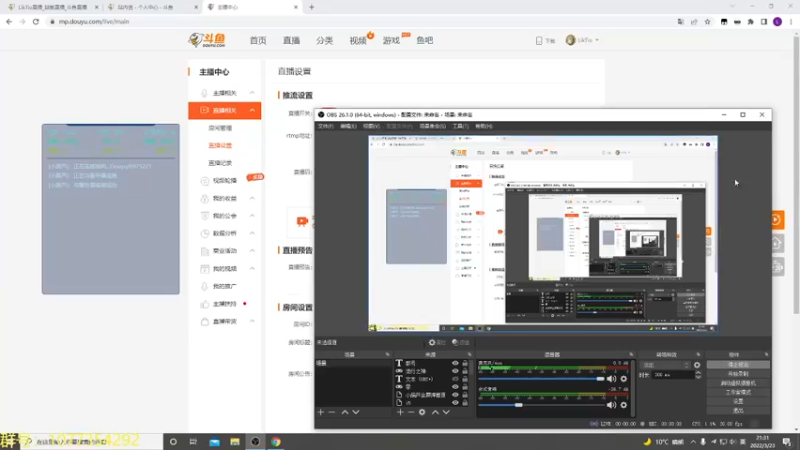Expand the 主播相关 sidebar section

point(252,93)
